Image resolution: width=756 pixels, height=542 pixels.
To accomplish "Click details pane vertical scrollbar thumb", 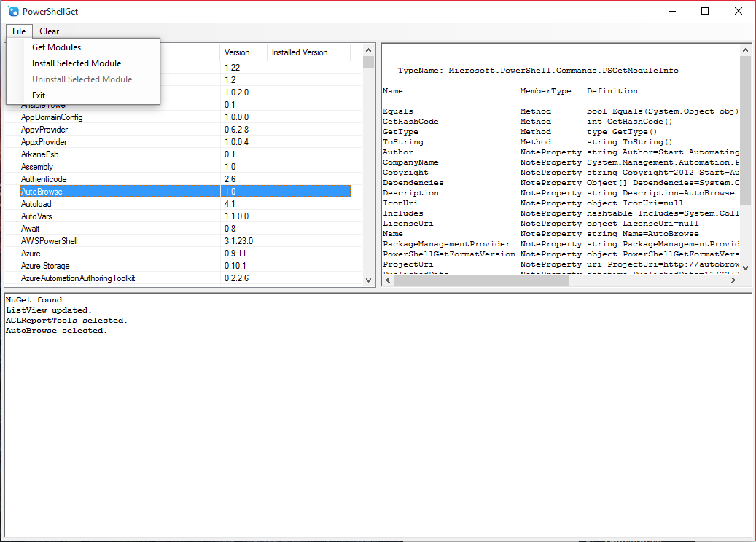I will coord(745,130).
